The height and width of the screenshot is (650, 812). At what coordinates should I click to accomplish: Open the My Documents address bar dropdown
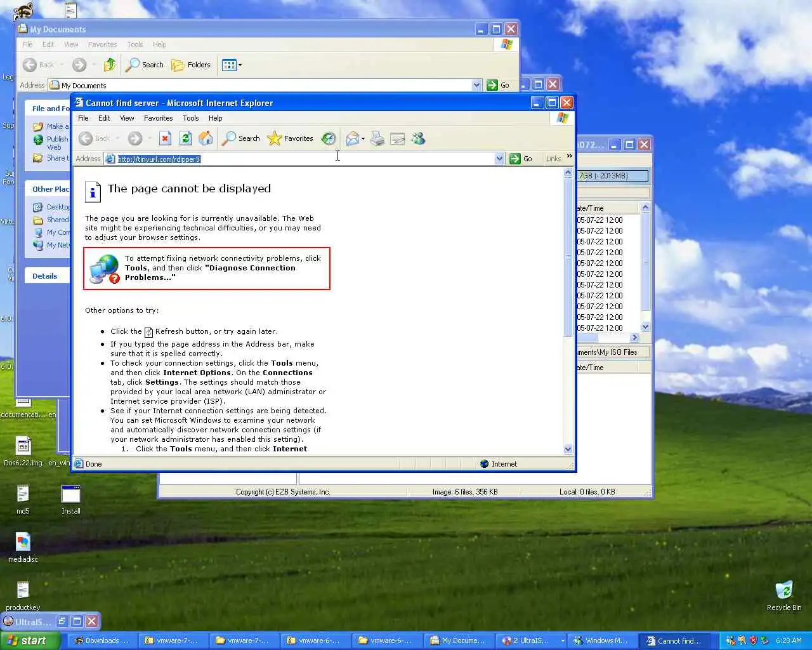click(476, 85)
